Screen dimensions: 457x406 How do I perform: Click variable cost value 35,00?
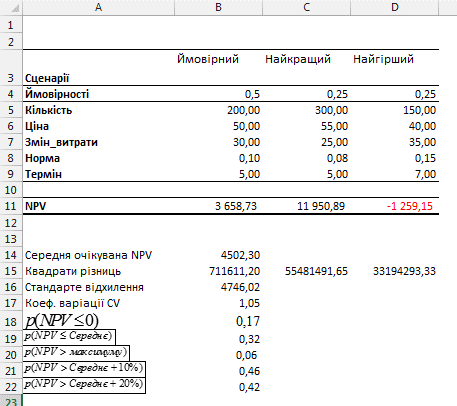(x=422, y=142)
